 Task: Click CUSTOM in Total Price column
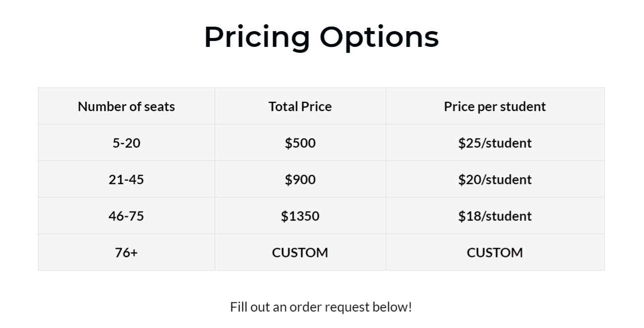[300, 252]
